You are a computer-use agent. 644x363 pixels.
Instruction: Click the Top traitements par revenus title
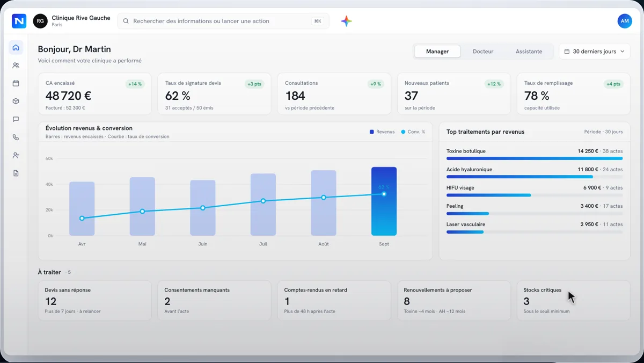click(486, 132)
